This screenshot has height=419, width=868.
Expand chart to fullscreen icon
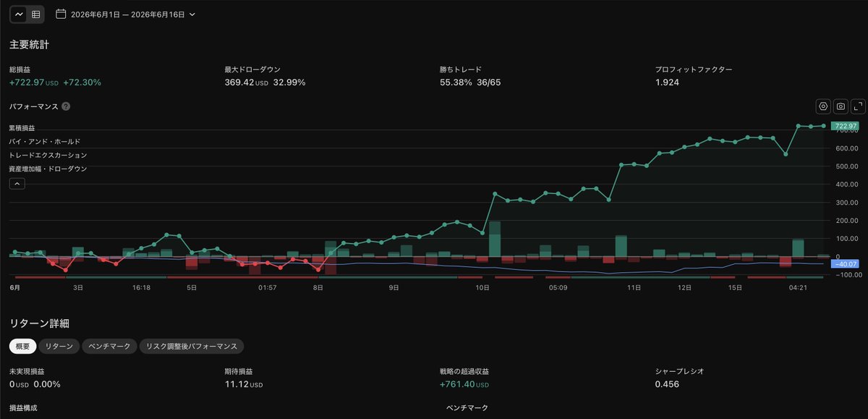859,106
